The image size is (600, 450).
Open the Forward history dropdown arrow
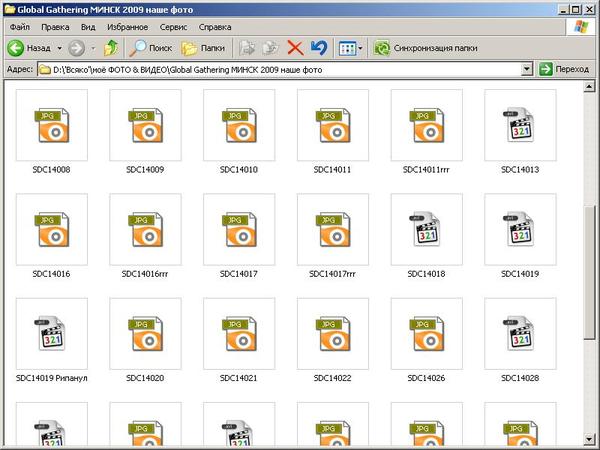tap(93, 48)
